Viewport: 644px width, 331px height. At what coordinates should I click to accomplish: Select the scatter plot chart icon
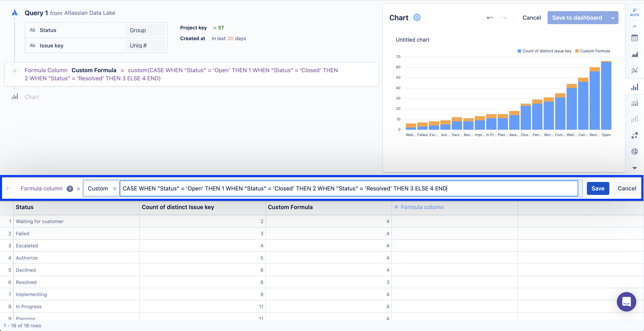coord(634,119)
